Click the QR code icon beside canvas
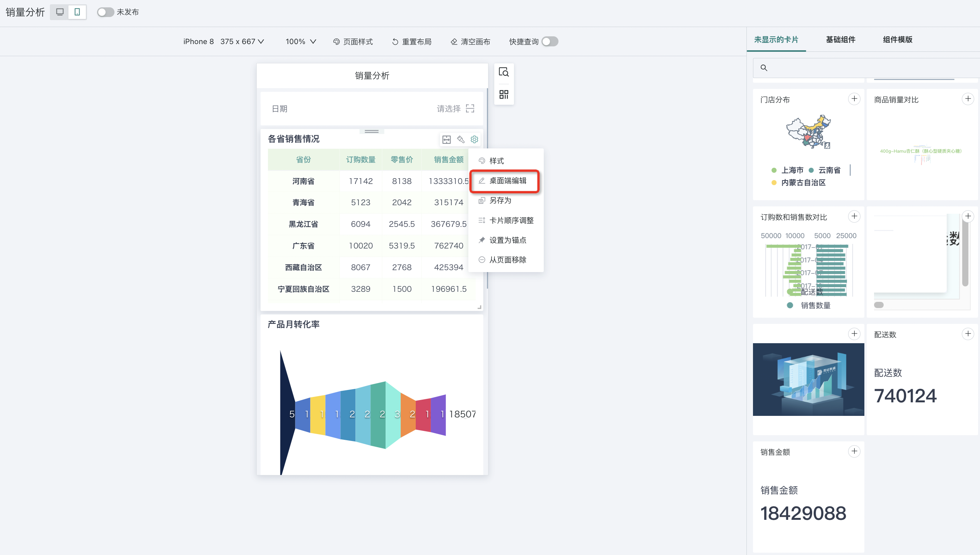 (504, 94)
